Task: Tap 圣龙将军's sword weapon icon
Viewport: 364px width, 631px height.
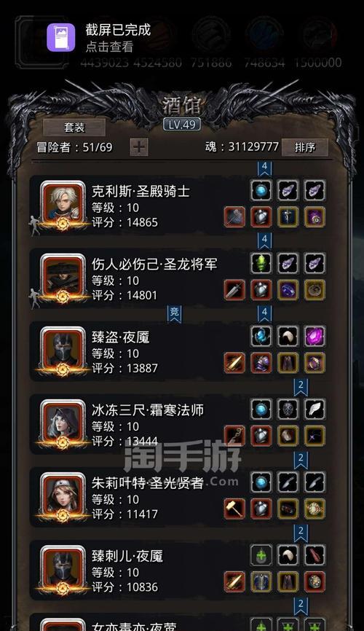Action: click(x=234, y=290)
